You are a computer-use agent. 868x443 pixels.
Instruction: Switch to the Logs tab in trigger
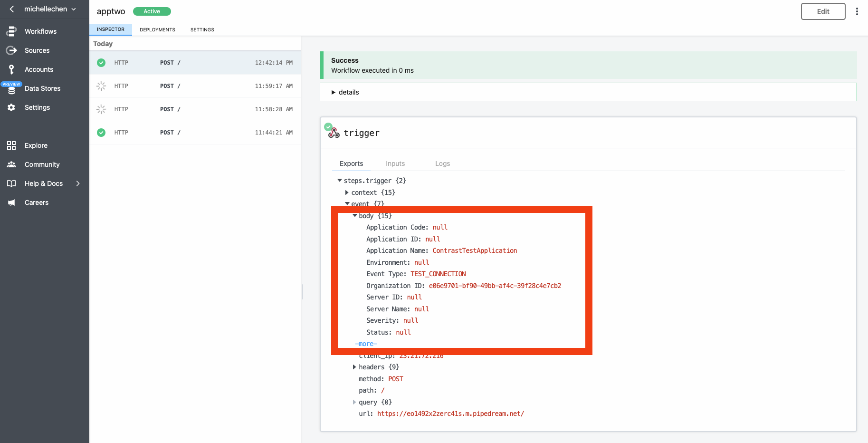[442, 164]
